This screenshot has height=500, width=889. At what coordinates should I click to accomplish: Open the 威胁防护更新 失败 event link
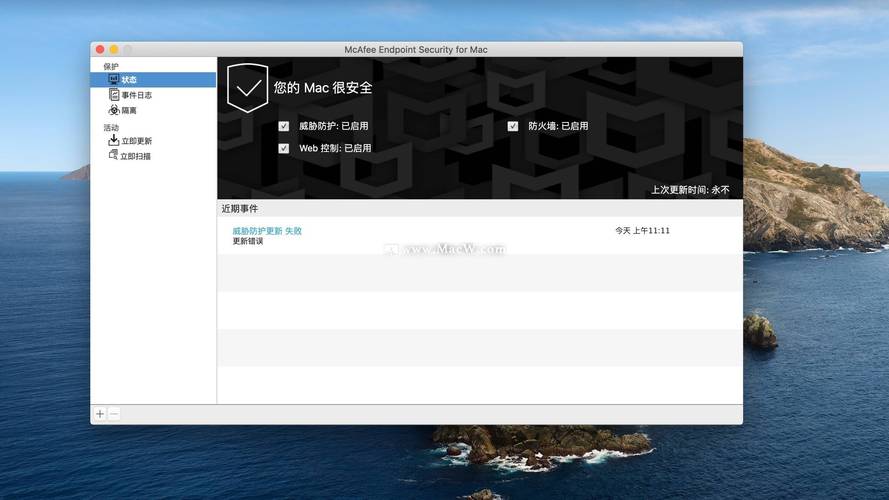pyautogui.click(x=267, y=231)
